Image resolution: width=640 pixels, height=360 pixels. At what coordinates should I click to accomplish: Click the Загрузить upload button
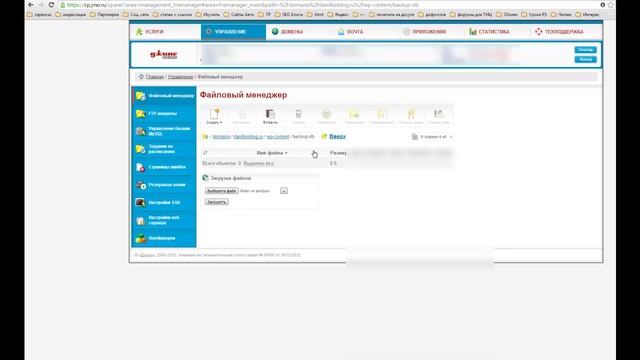[216, 202]
